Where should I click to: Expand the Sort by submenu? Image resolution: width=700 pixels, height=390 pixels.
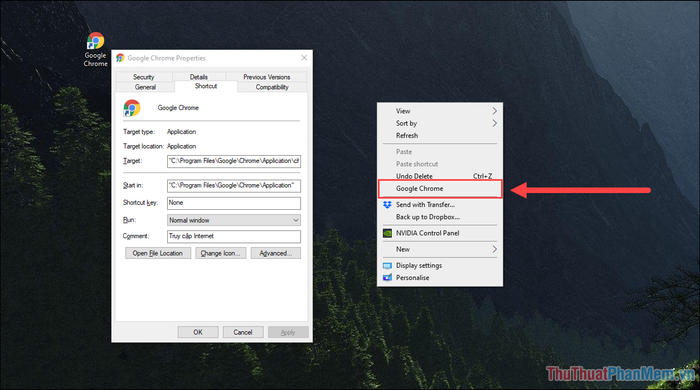tap(440, 123)
